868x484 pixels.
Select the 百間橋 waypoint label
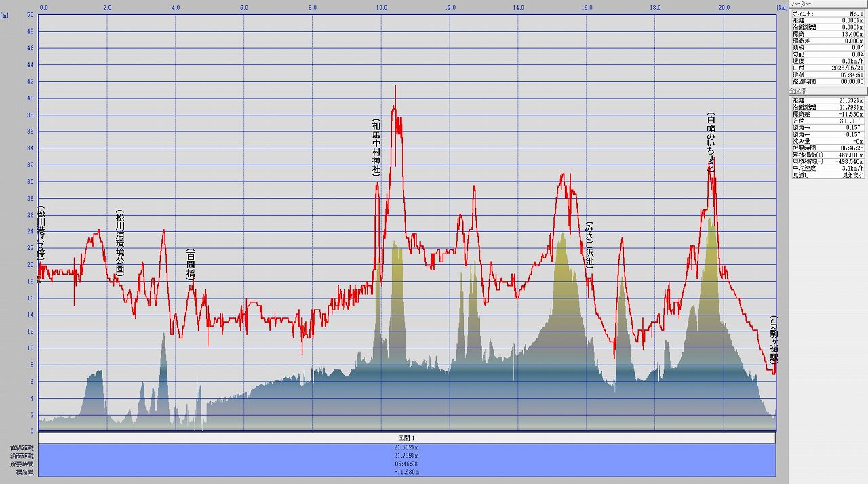click(x=191, y=265)
